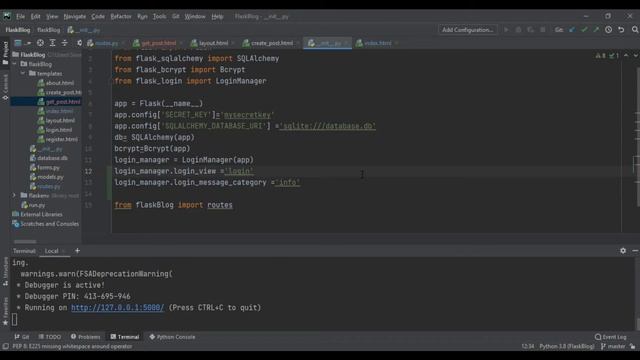Expand the Flaskenv library root folder
Viewport: 640px width, 360px height.
(14, 196)
